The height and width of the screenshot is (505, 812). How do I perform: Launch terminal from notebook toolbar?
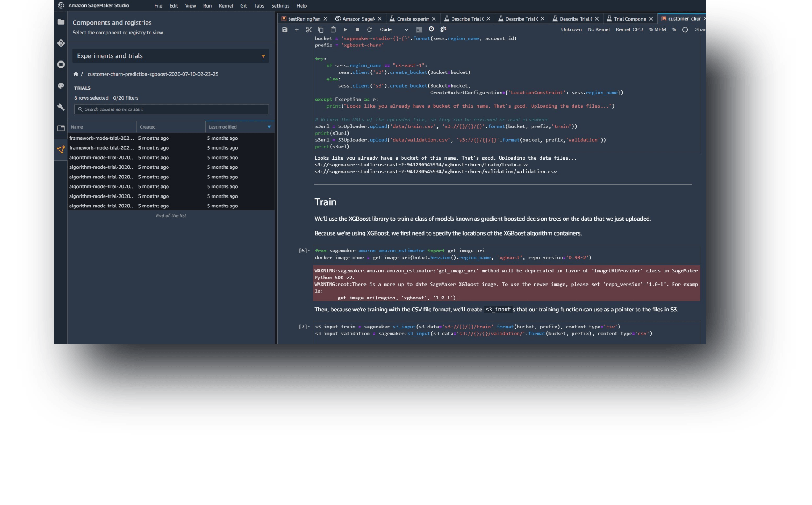[419, 29]
